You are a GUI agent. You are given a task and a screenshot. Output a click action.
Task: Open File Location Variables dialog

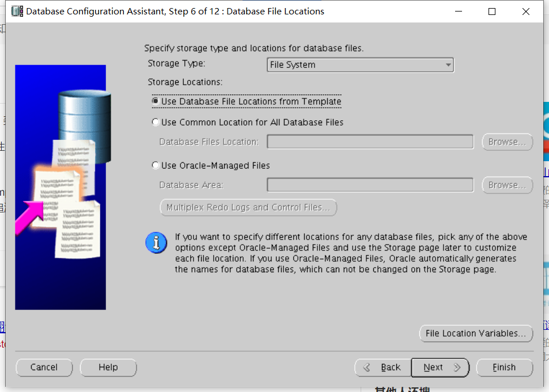[476, 333]
